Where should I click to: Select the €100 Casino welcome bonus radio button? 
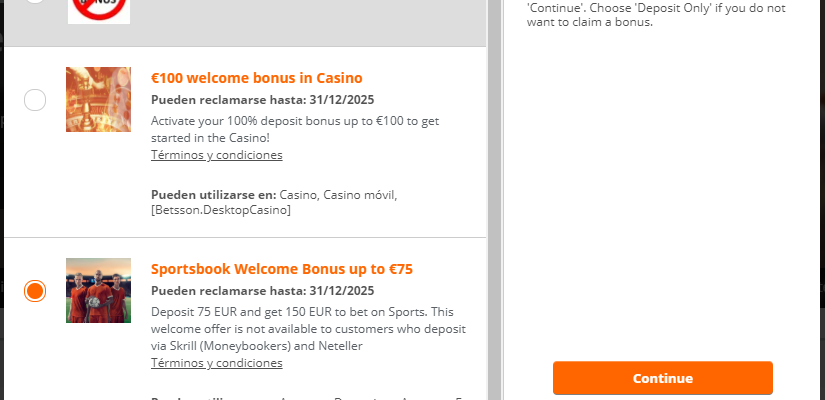point(35,100)
